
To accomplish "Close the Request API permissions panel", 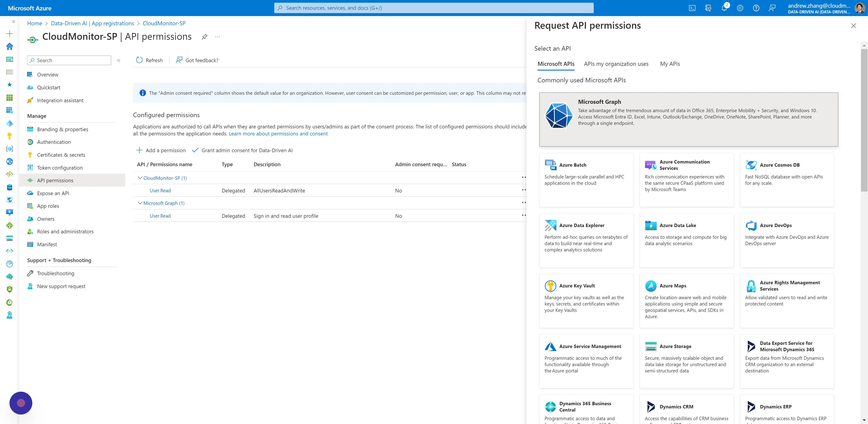I will tap(853, 26).
